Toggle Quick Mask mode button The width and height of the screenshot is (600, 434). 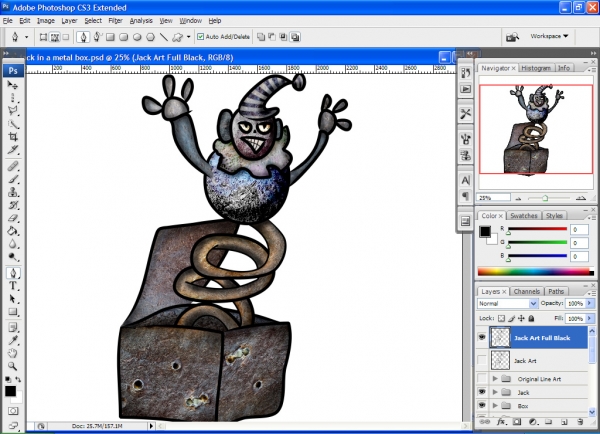[x=13, y=411]
